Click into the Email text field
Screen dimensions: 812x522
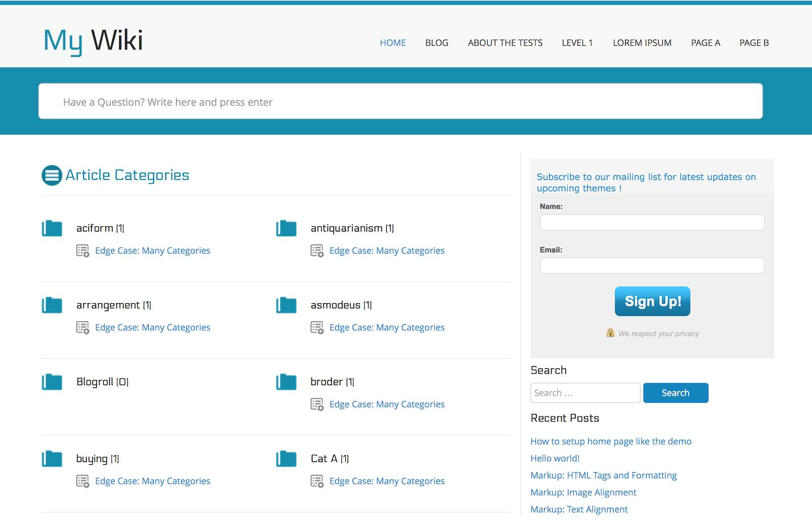[x=652, y=266]
